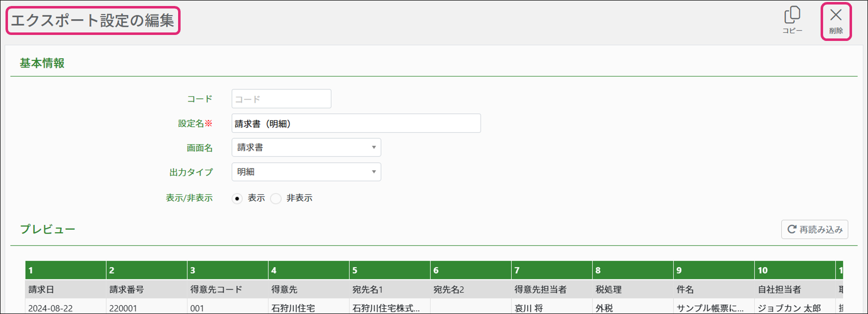Click the 220001 invoice number cell

click(x=123, y=308)
